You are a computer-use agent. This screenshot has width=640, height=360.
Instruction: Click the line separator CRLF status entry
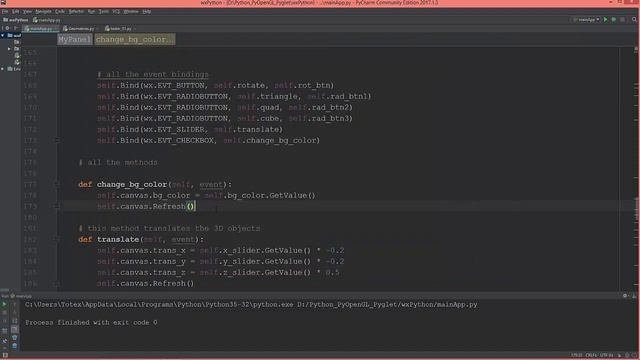pos(591,356)
